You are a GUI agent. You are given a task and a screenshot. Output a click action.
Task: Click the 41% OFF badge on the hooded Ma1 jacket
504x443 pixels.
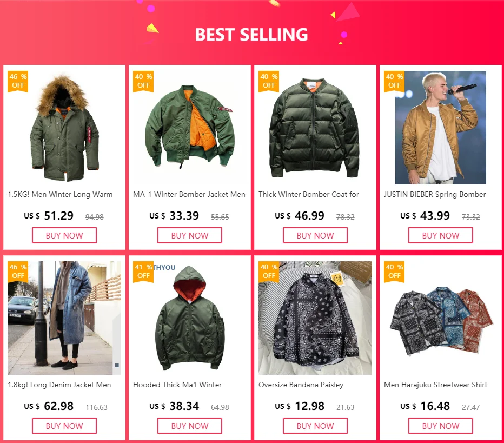tap(143, 272)
